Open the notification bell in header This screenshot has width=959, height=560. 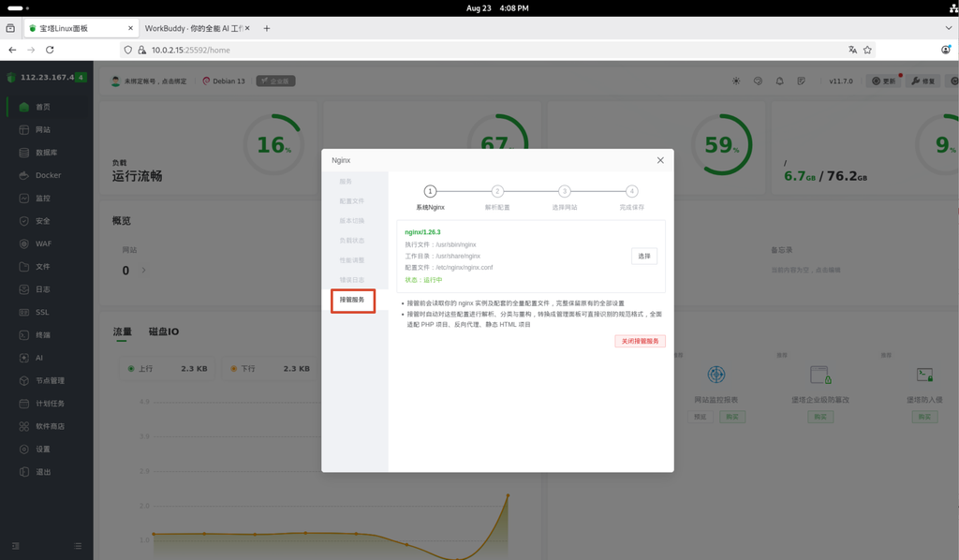(779, 81)
